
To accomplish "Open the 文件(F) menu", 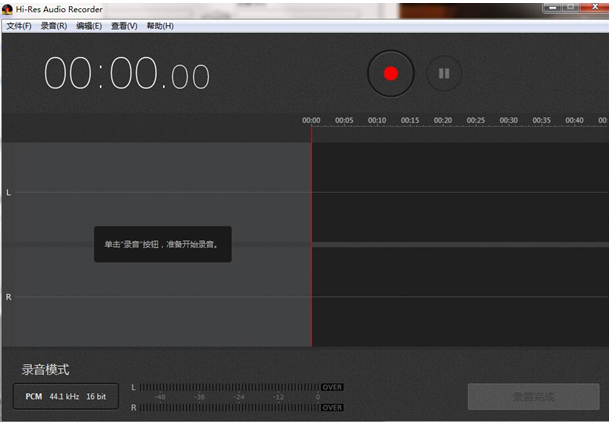I will point(19,26).
